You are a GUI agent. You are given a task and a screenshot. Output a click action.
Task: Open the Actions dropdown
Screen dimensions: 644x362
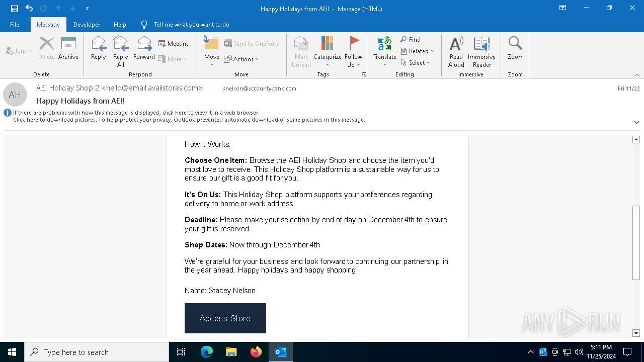pyautogui.click(x=242, y=59)
